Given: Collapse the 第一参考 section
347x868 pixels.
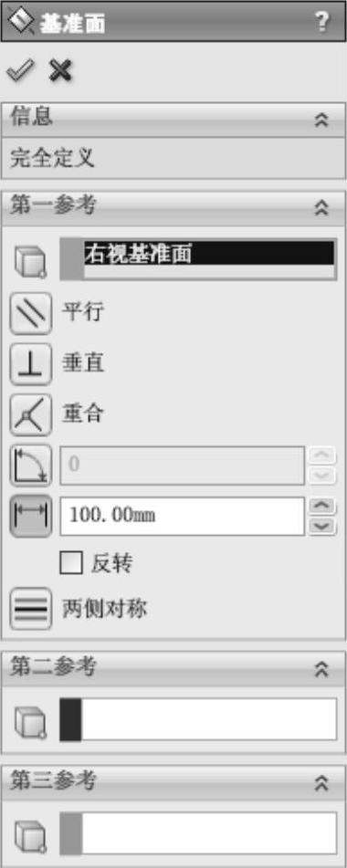Looking at the screenshot, I should click(x=321, y=207).
